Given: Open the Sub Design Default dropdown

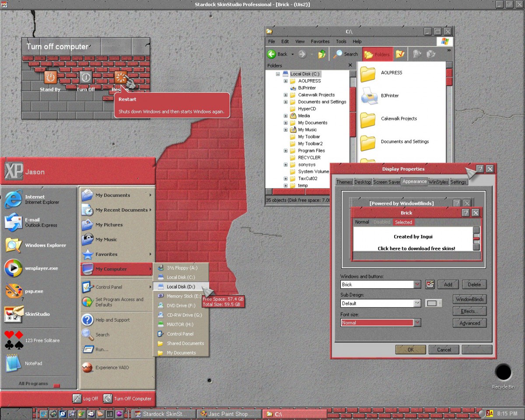Looking at the screenshot, I should click(x=417, y=303).
